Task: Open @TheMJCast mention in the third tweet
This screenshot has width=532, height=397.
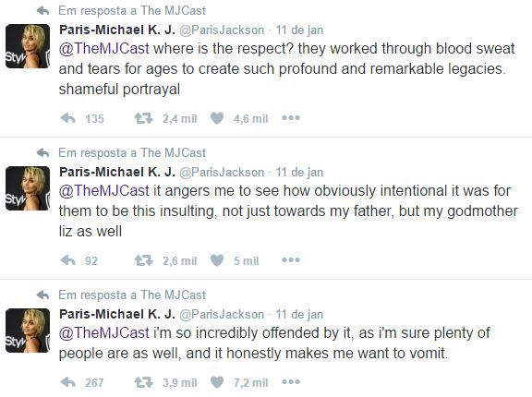Action: tap(104, 333)
